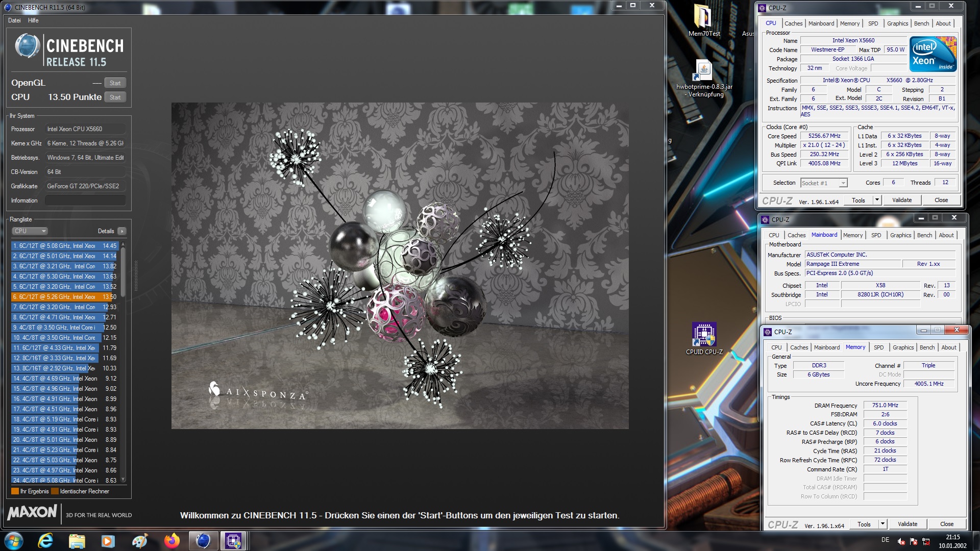The height and width of the screenshot is (551, 980).
Task: Open the Hilfe menu
Action: point(33,20)
